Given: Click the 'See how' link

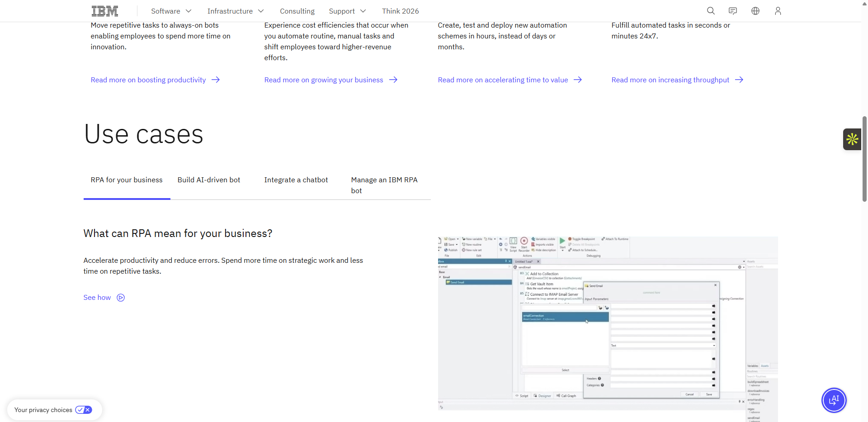Looking at the screenshot, I should (97, 298).
